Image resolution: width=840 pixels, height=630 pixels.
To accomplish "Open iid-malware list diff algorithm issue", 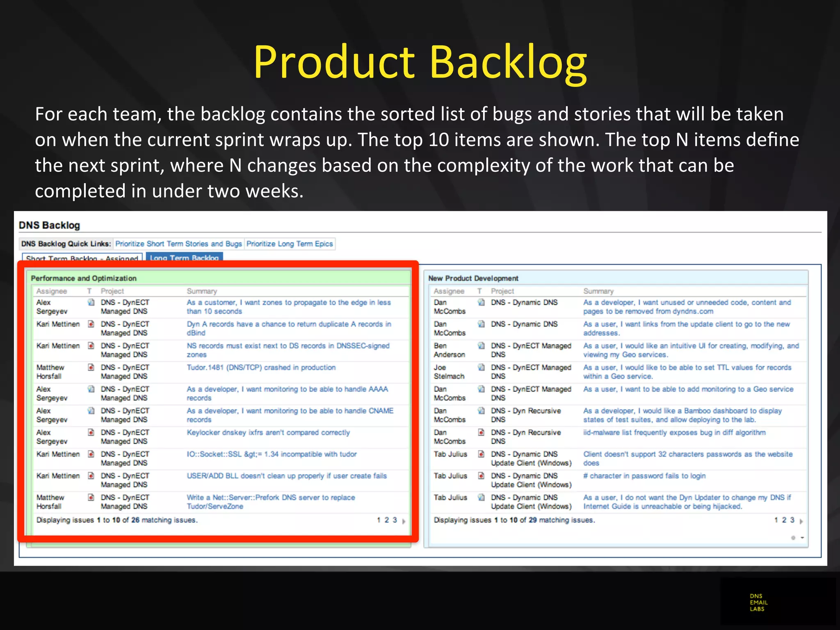I will click(674, 433).
